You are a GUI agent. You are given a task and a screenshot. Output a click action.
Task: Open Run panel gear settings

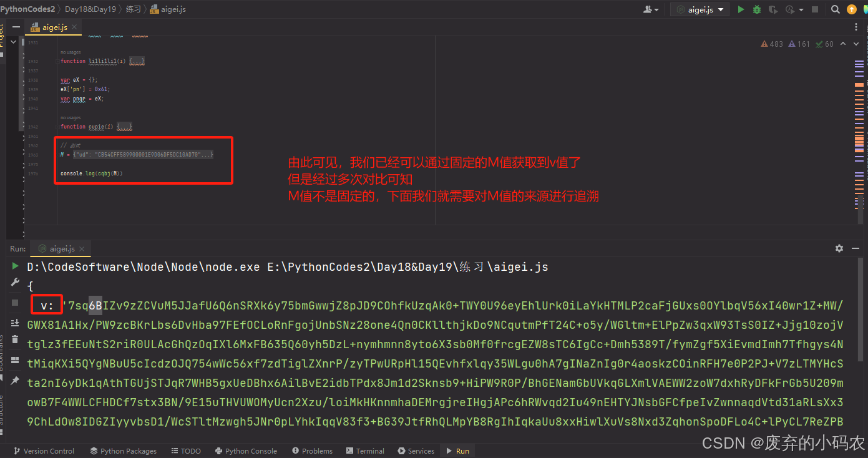pos(839,248)
